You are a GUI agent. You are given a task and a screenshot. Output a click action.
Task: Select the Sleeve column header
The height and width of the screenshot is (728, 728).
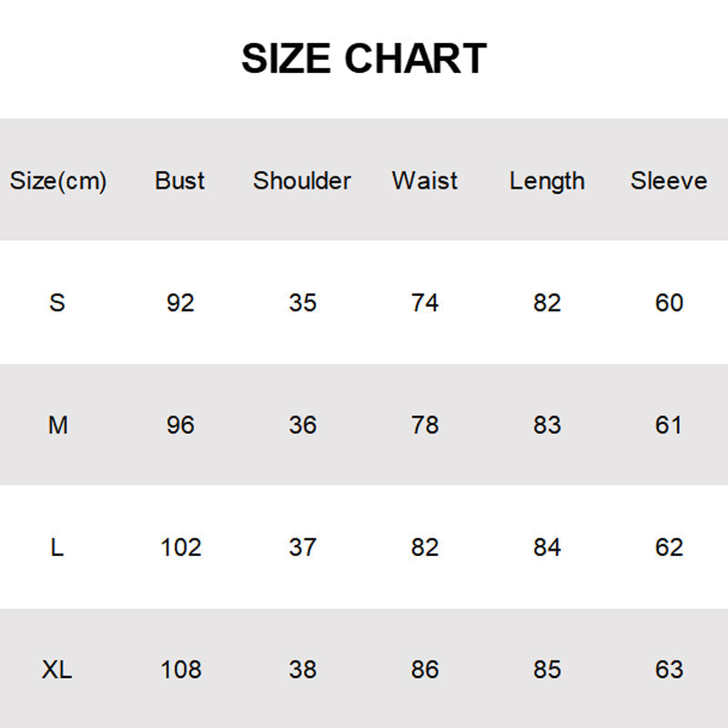[669, 180]
